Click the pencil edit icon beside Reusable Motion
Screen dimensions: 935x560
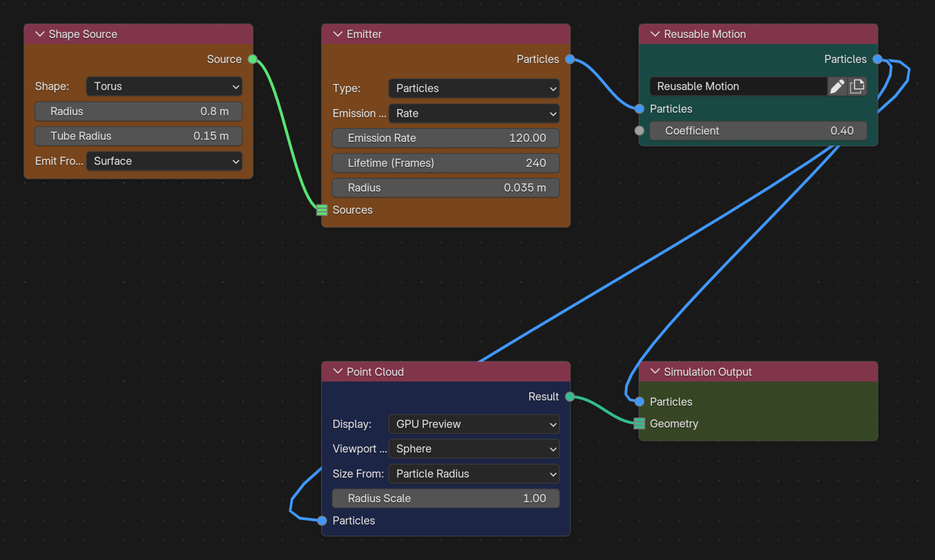pyautogui.click(x=837, y=86)
